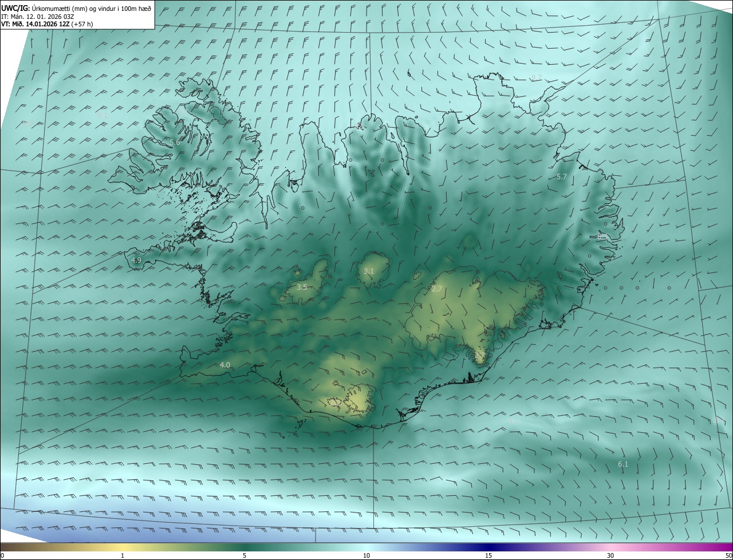Click the colorbar tick label 10
This screenshot has width=733, height=560.
[366, 555]
